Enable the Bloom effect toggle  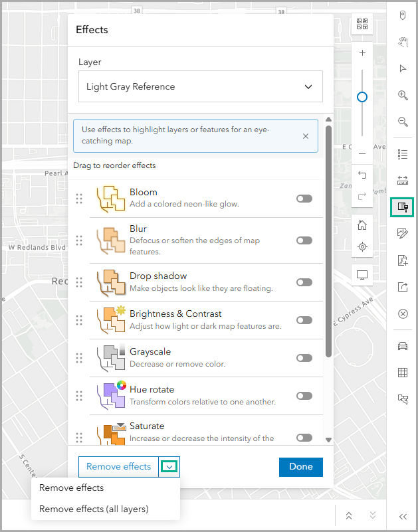304,199
